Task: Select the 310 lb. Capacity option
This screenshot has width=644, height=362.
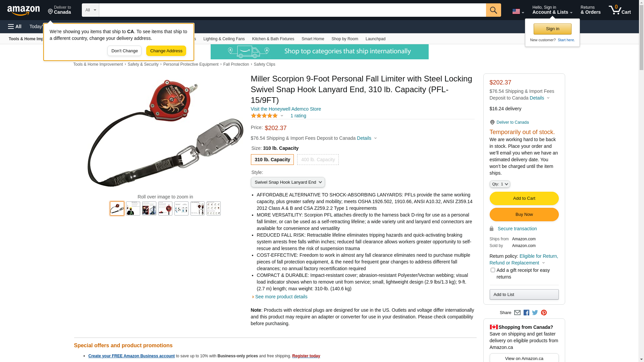Action: coord(272,160)
